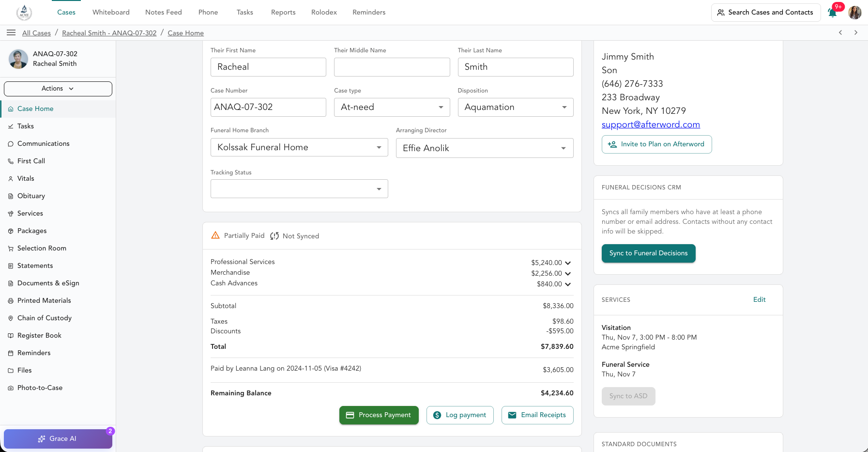Open Services in the sidebar
This screenshot has height=452, width=868.
tap(58, 213)
